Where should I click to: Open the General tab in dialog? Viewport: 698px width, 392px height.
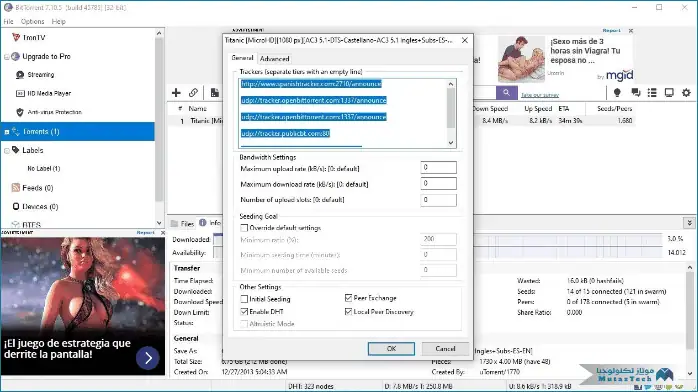[x=243, y=58]
